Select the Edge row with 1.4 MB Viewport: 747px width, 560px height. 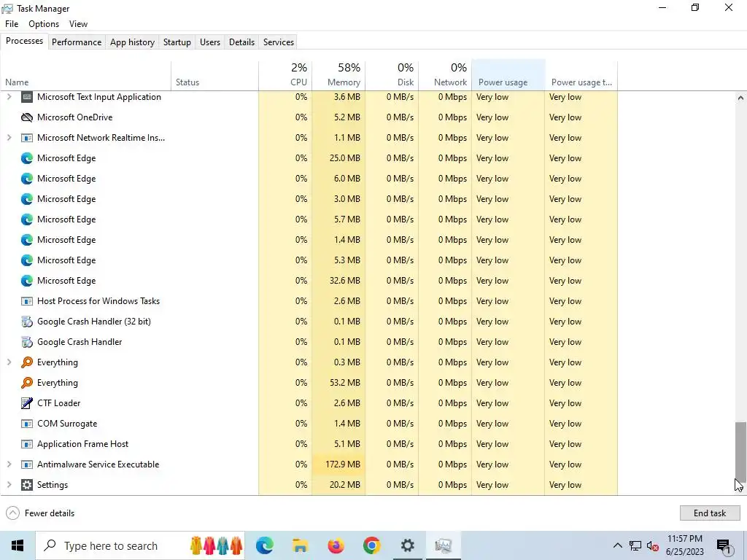(309, 239)
